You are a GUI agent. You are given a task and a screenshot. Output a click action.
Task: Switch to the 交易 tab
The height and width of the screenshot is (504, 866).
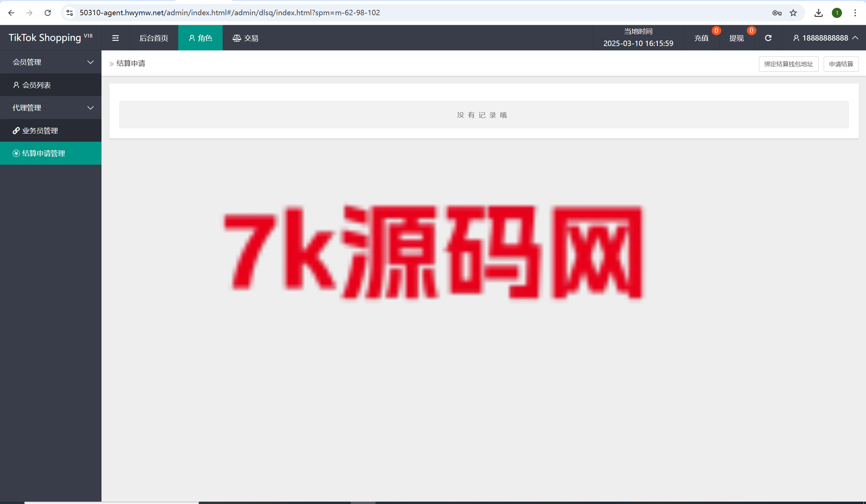(x=245, y=38)
